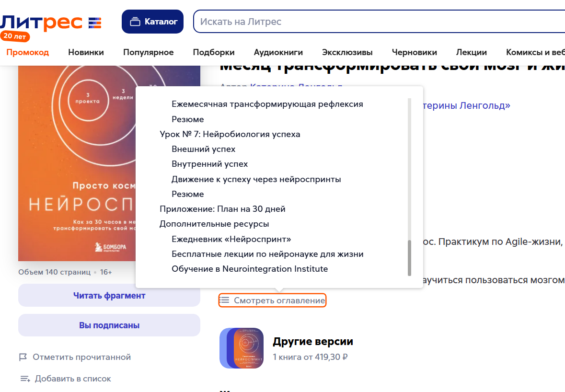This screenshot has width=565, height=392.
Task: Open the Лекции section
Action: pyautogui.click(x=472, y=52)
